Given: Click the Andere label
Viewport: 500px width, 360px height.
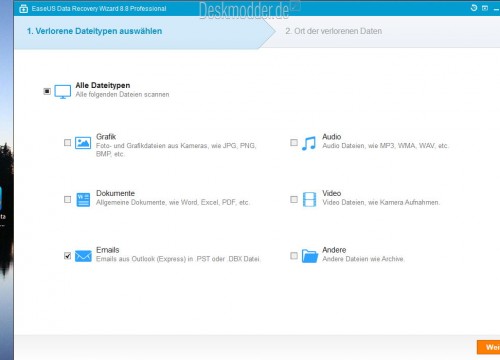Looking at the screenshot, I should point(334,250).
